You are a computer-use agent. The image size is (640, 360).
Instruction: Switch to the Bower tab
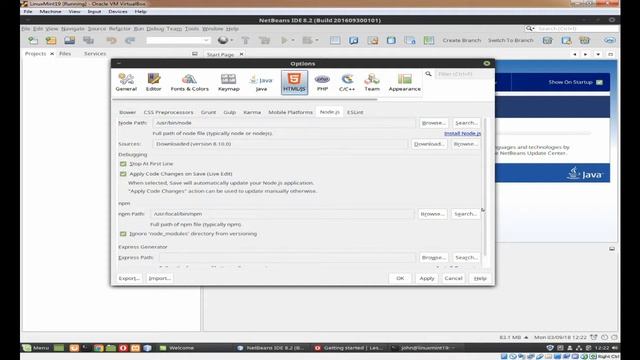[x=127, y=112]
